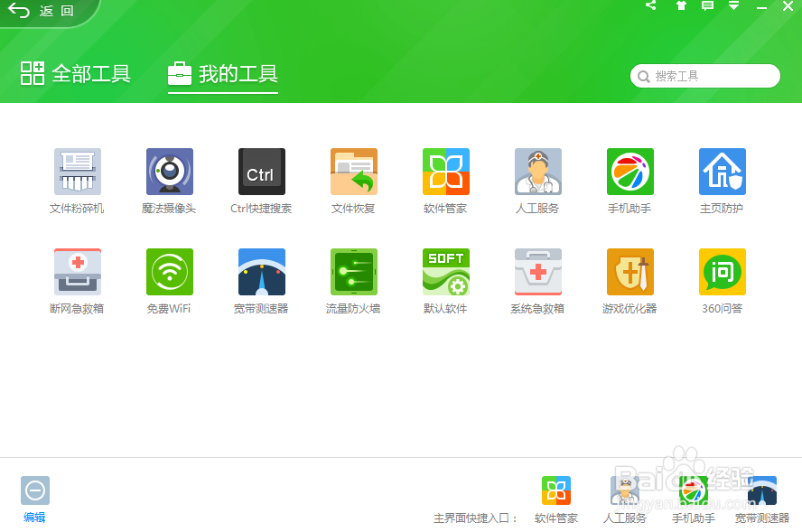The height and width of the screenshot is (532, 802).
Task: Open the 免费WiFi tool
Action: point(169,272)
